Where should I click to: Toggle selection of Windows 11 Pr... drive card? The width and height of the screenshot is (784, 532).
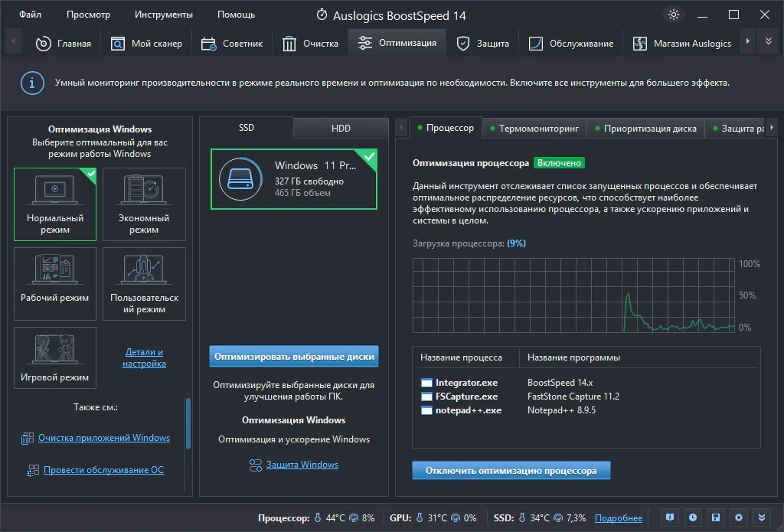(294, 179)
